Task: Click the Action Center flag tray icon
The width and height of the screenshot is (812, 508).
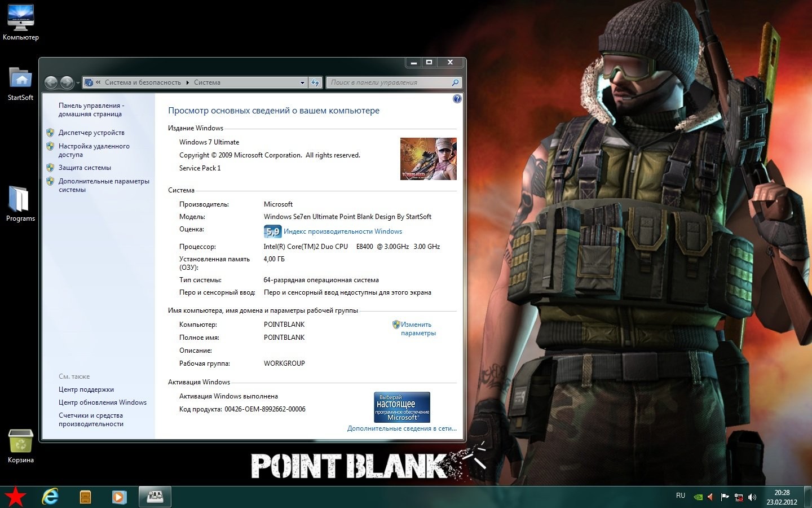Action: [725, 497]
